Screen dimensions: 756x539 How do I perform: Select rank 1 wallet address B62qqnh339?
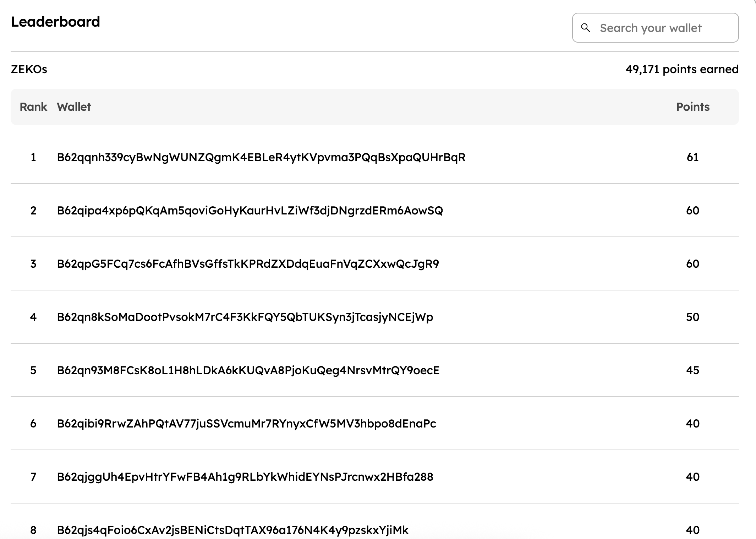pyautogui.click(x=261, y=157)
